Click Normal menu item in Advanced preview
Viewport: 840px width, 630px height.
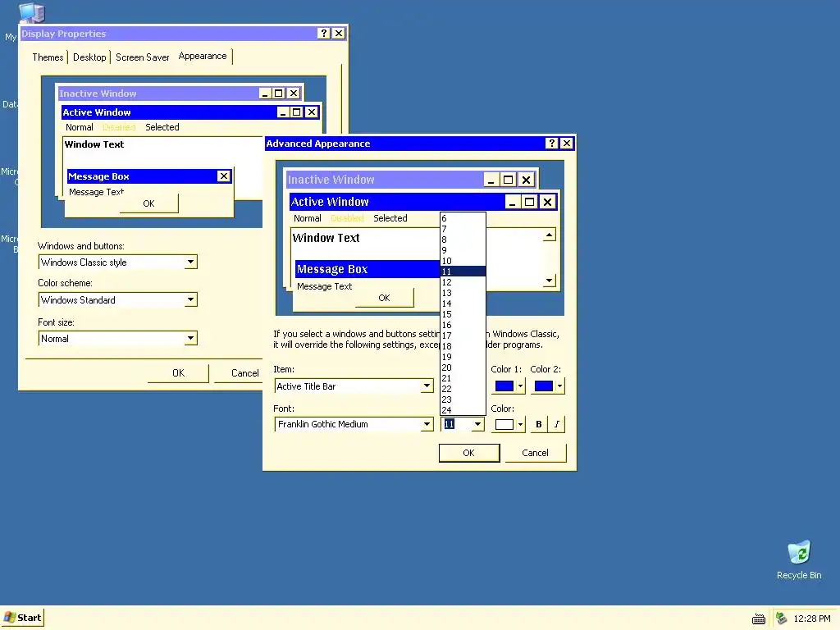point(308,218)
